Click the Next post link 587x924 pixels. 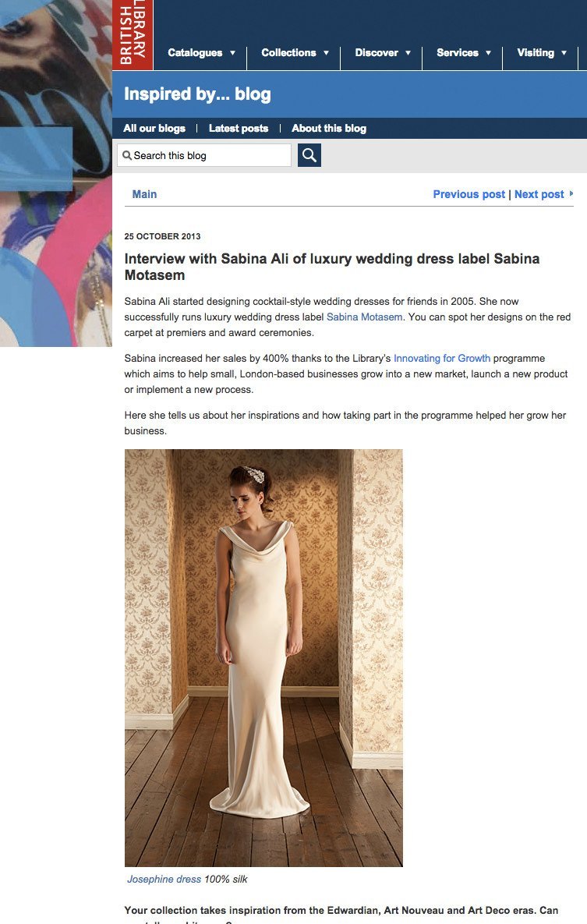click(539, 194)
